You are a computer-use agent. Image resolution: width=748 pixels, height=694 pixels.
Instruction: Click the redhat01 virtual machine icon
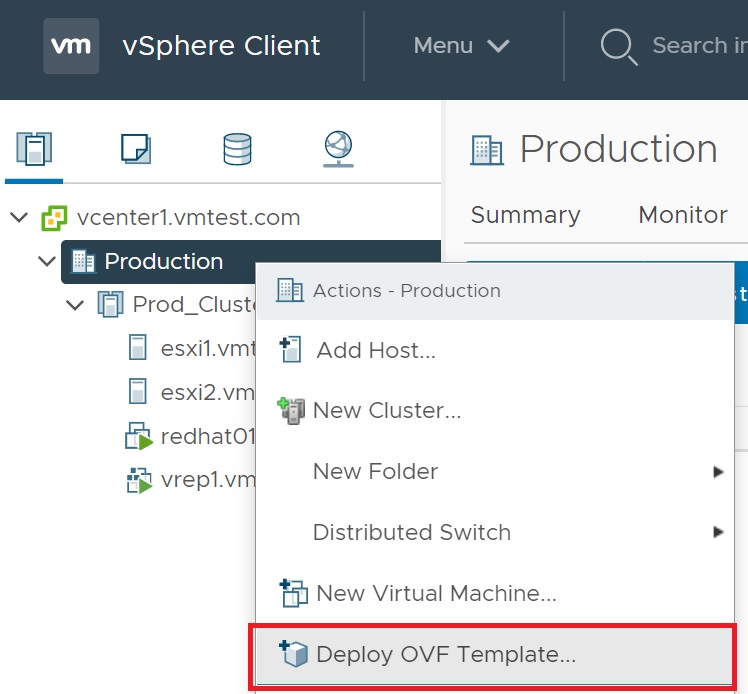click(x=137, y=437)
